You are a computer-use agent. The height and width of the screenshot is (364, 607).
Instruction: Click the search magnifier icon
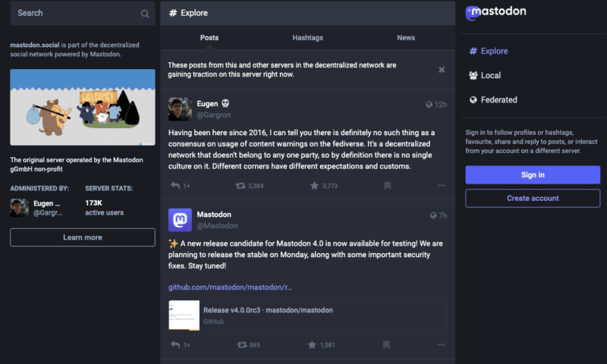pyautogui.click(x=145, y=14)
